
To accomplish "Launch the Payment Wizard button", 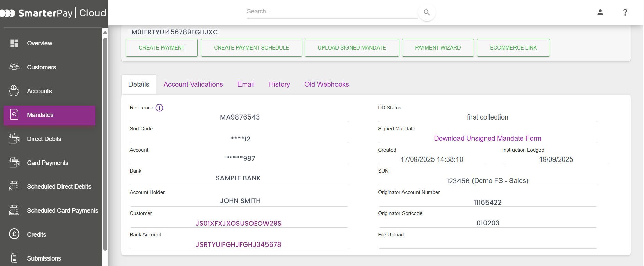I will pyautogui.click(x=438, y=48).
